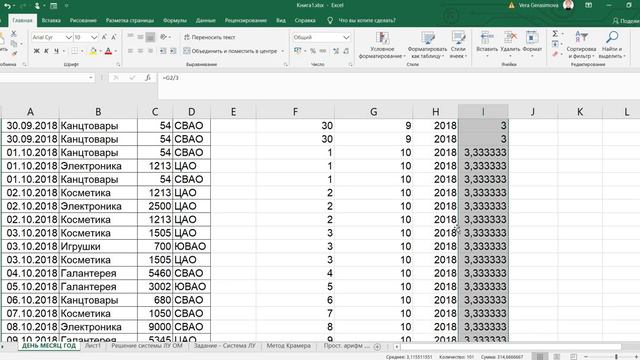Open the Name Box dropdown arrow
This screenshot has width=640, height=360.
[91, 78]
